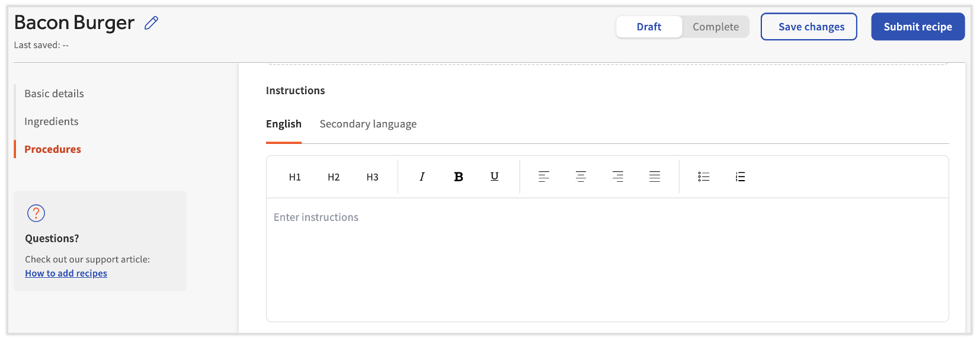Apply H3 heading style
980x340 pixels.
coord(372,177)
